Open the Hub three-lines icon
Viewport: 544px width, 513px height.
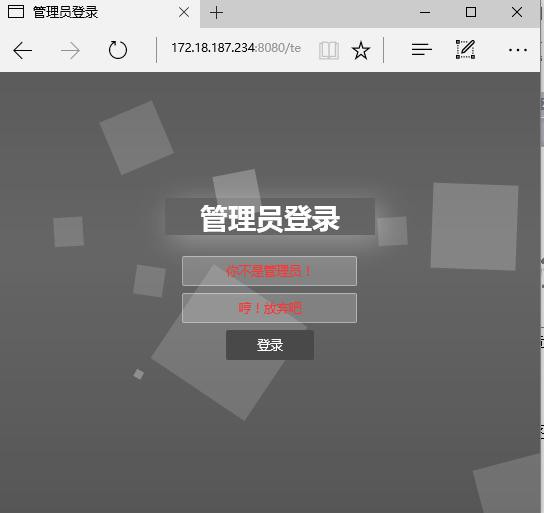click(422, 50)
